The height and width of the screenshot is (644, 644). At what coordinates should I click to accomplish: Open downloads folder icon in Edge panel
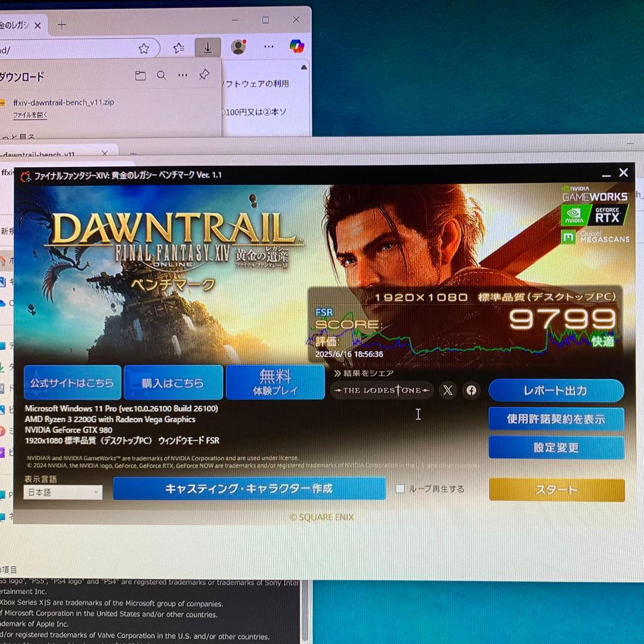pyautogui.click(x=140, y=76)
